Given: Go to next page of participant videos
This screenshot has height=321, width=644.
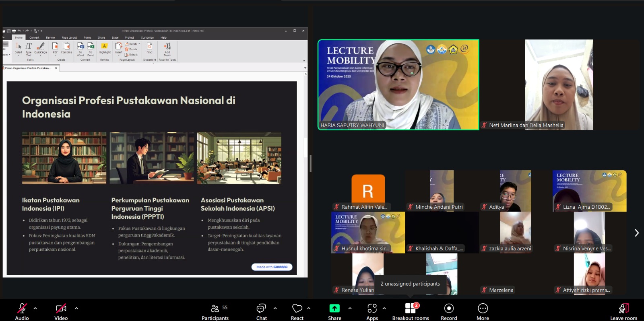Looking at the screenshot, I should coord(636,233).
